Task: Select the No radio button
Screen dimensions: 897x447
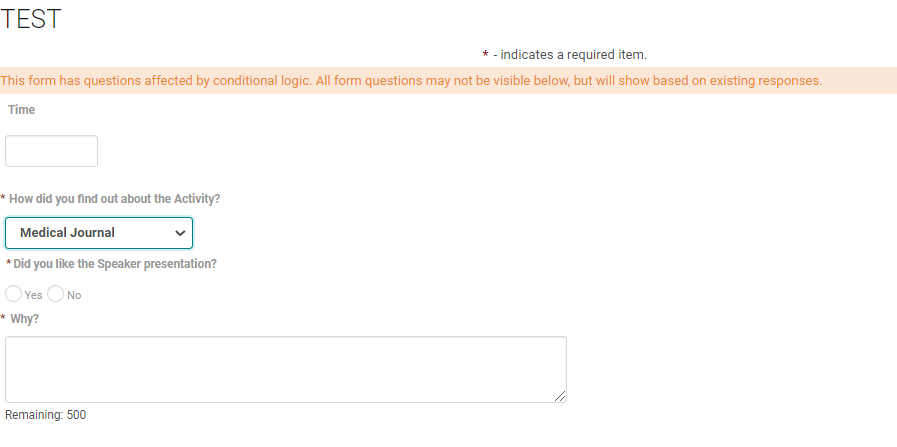Action: (x=55, y=294)
